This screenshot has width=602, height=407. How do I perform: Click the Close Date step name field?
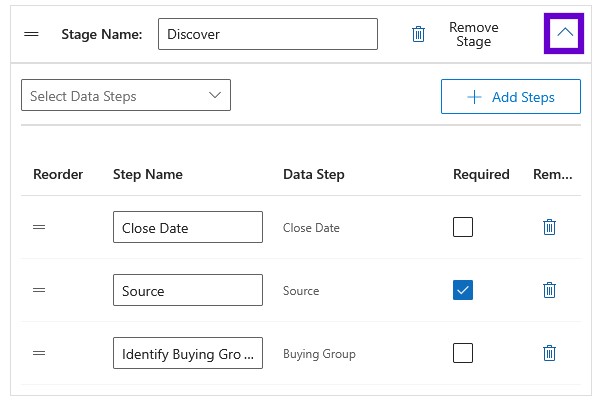pyautogui.click(x=188, y=227)
